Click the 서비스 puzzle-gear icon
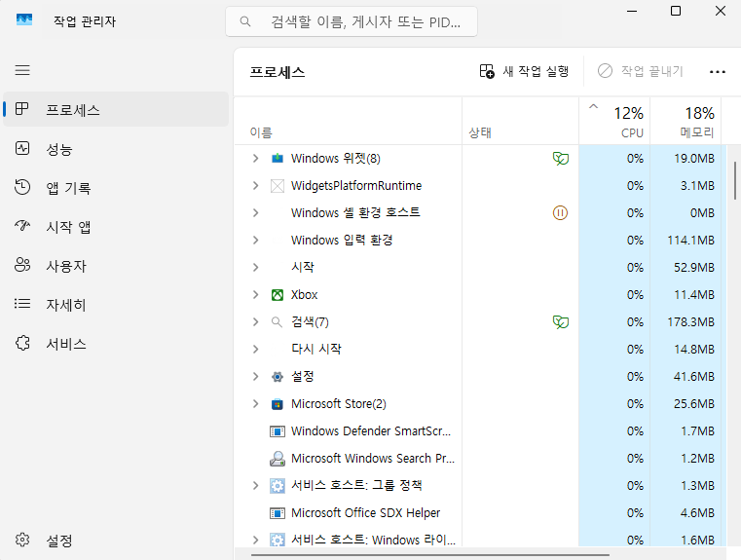This screenshot has height=560, width=741. (x=22, y=343)
